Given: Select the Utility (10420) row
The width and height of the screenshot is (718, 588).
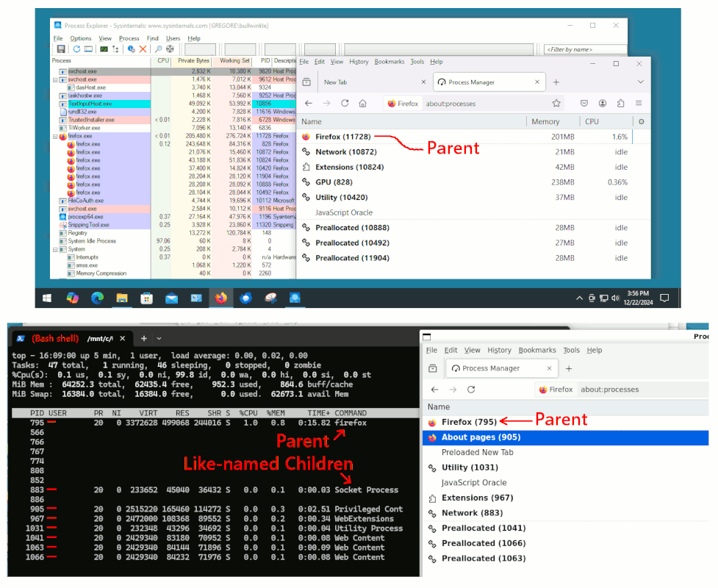Looking at the screenshot, I should [x=474, y=198].
